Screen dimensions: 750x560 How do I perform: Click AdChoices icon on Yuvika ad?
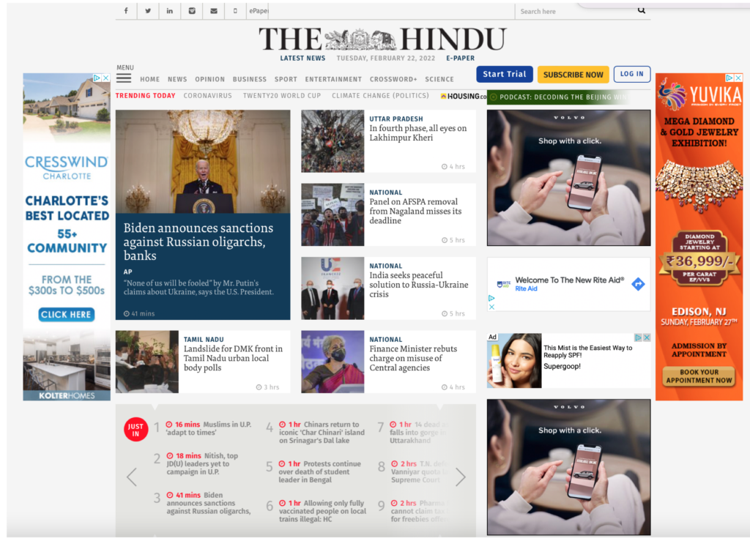tap(729, 78)
